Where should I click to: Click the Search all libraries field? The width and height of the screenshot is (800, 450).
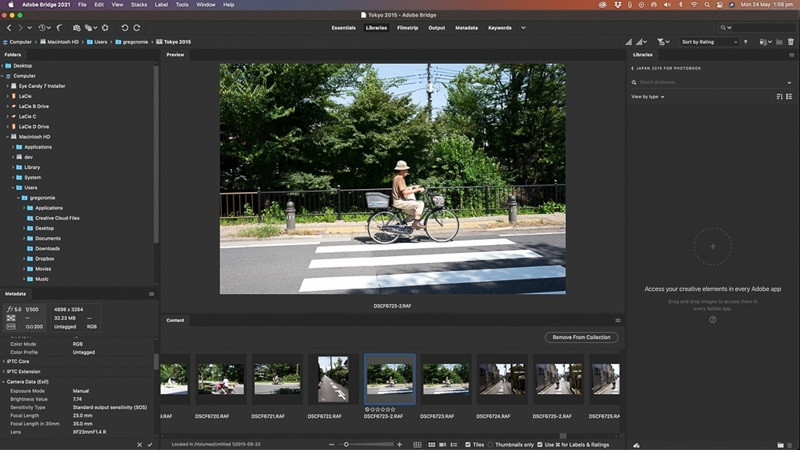tap(709, 82)
